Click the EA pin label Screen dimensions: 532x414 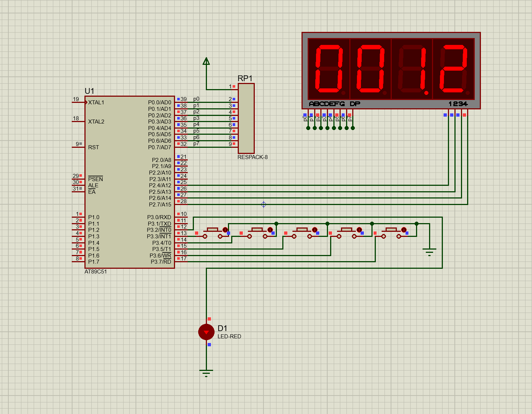coord(92,192)
